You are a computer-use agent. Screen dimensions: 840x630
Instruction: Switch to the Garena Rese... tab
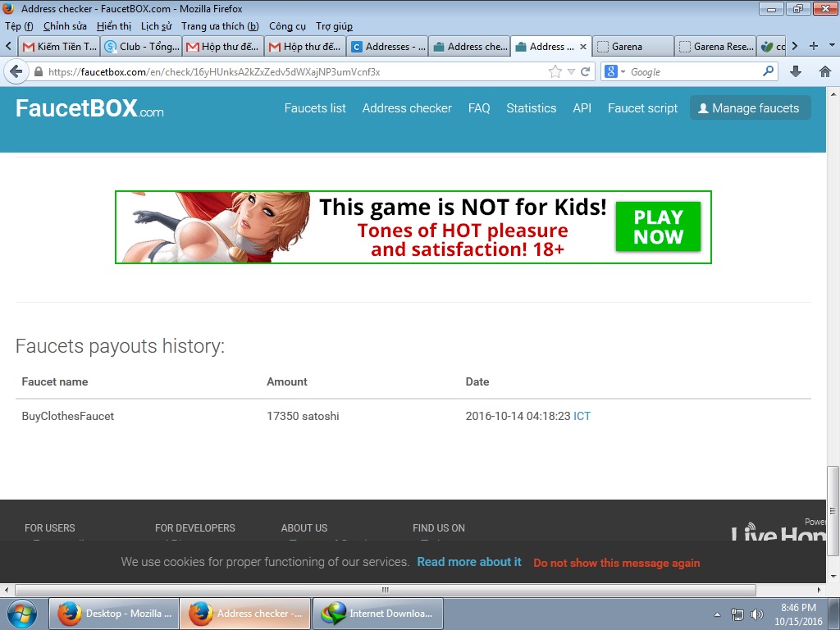click(715, 47)
